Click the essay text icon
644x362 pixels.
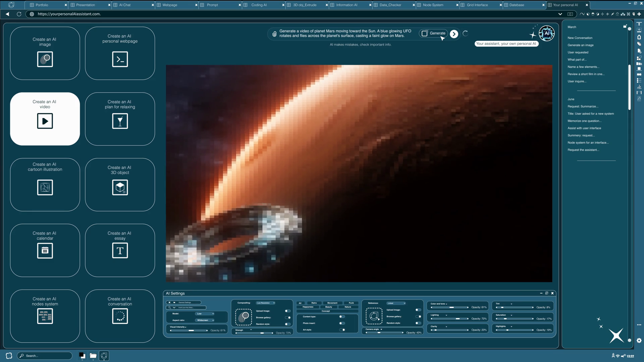(x=120, y=250)
